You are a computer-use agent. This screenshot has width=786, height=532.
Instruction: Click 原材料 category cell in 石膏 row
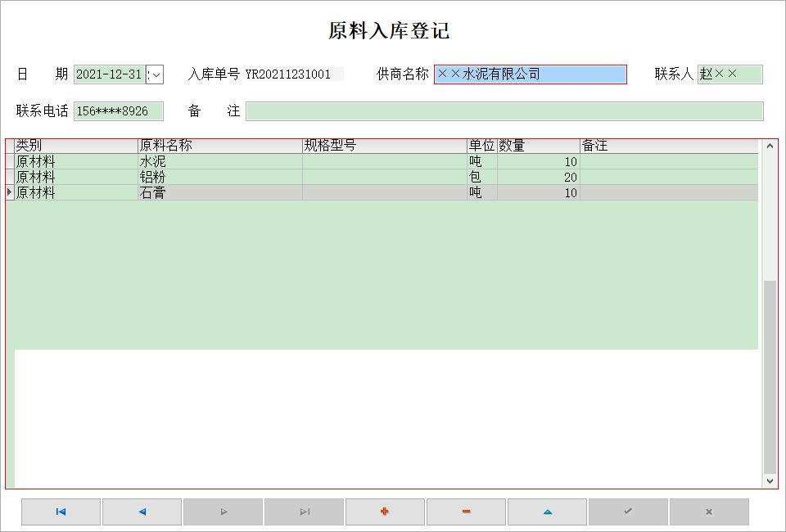pos(76,192)
